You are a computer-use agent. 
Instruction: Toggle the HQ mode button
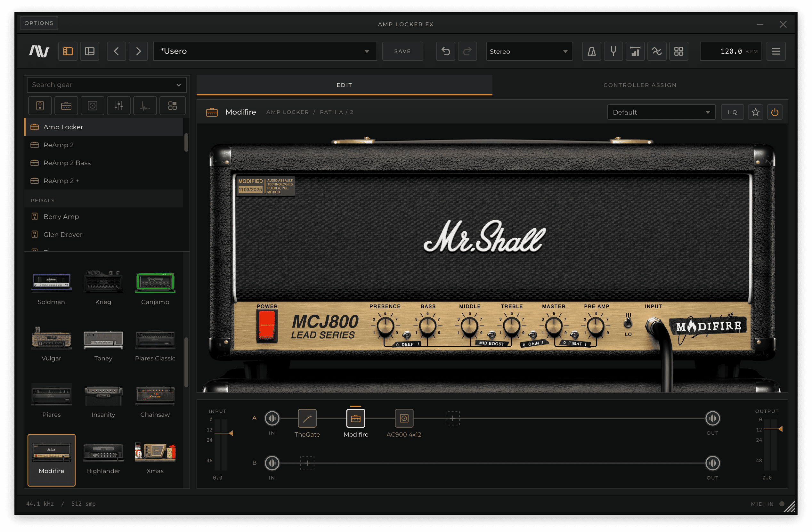(732, 112)
